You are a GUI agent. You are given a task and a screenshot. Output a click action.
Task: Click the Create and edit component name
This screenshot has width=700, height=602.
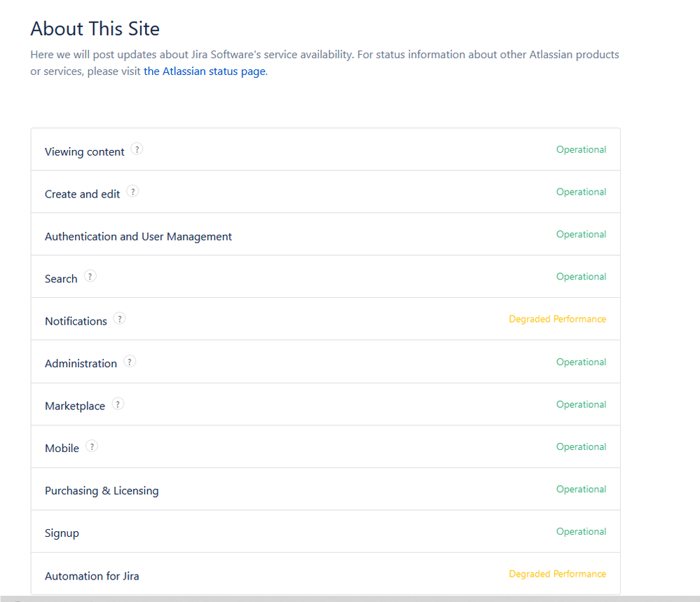[x=82, y=194]
